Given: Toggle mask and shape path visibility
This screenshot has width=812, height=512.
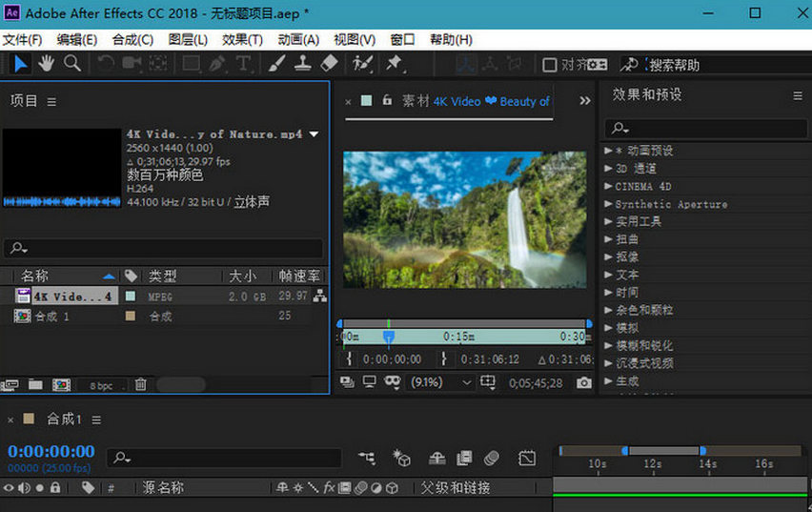Looking at the screenshot, I should tap(393, 382).
